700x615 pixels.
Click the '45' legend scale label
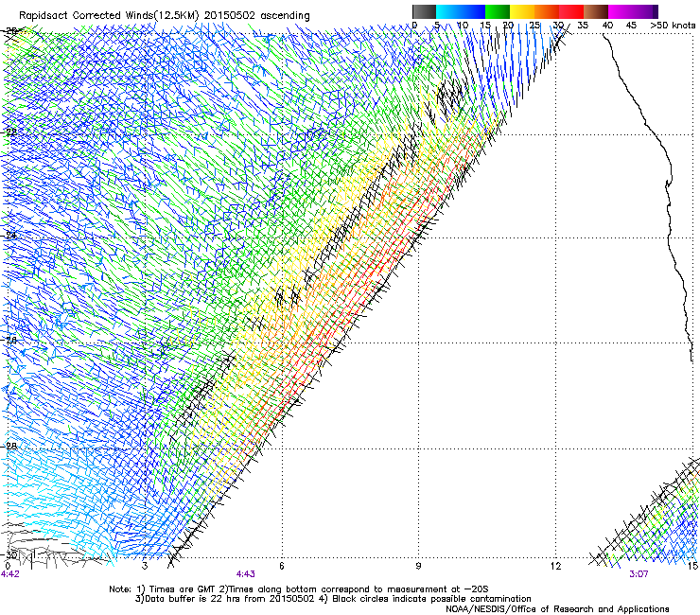click(x=631, y=26)
